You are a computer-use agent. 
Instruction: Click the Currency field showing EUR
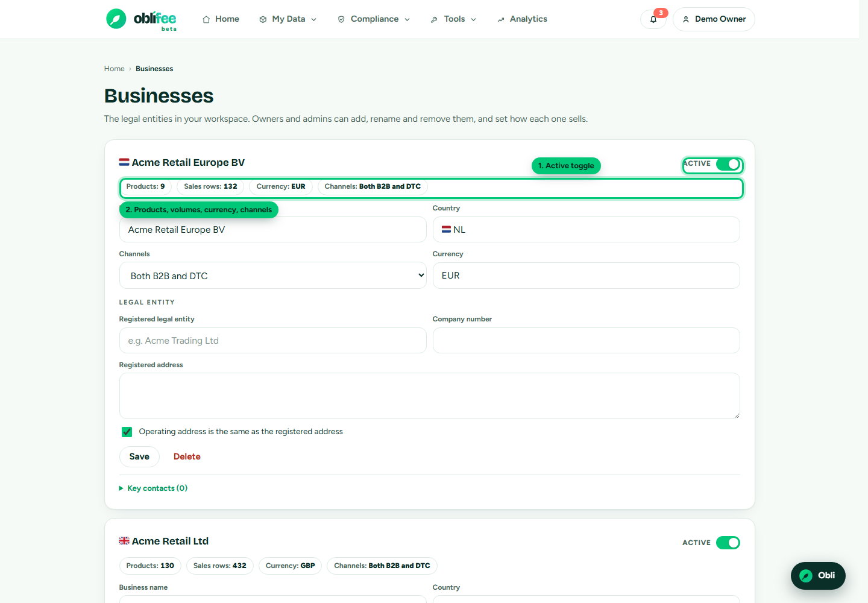pyautogui.click(x=587, y=276)
